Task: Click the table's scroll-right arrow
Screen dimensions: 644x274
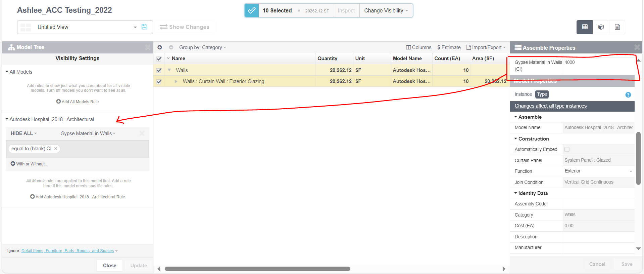Action: (x=504, y=269)
